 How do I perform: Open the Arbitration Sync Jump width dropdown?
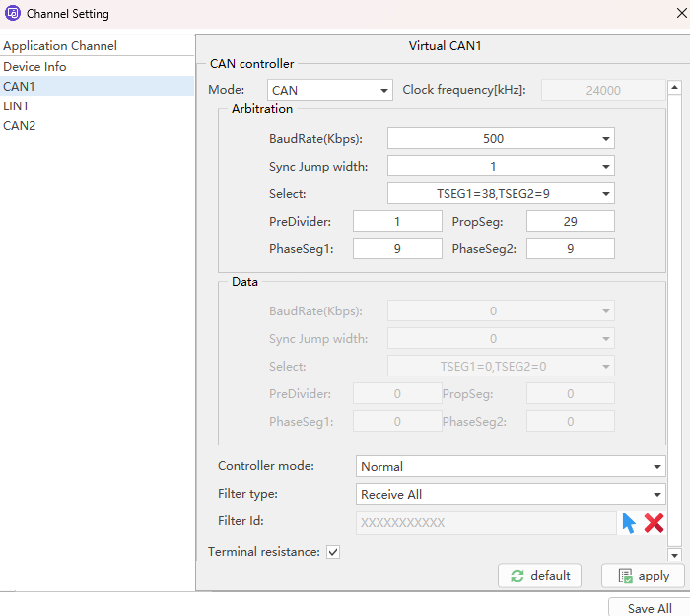500,167
